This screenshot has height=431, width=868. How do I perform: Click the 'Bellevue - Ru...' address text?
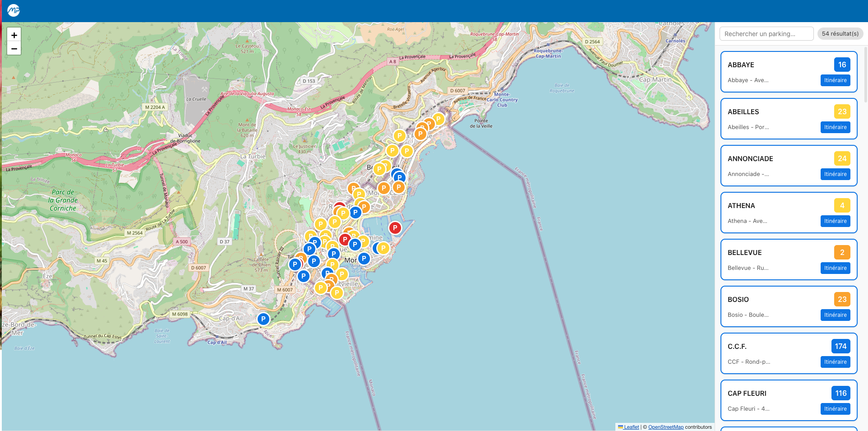pyautogui.click(x=748, y=268)
